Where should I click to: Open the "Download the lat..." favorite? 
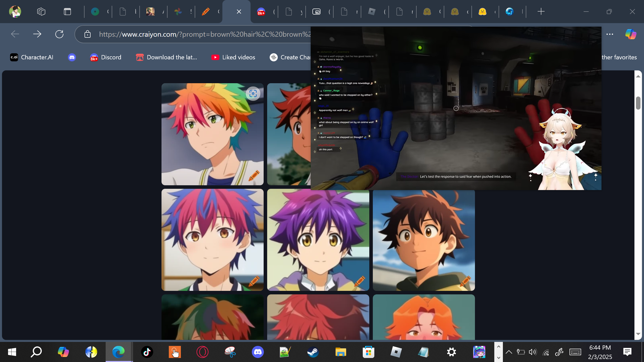167,57
